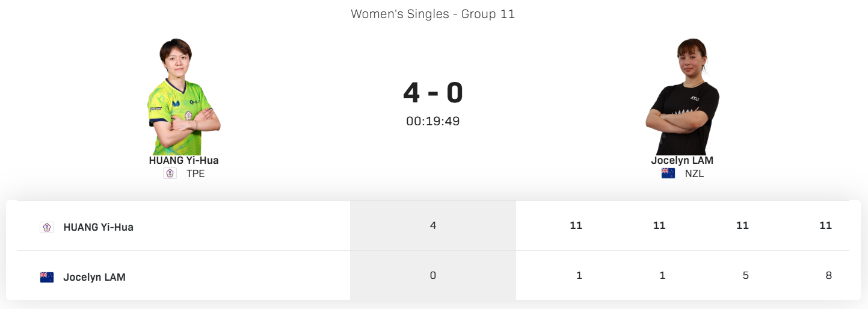The height and width of the screenshot is (309, 868).
Task: Click HUANG Yi-Hua's games won total 4
Action: point(433,225)
